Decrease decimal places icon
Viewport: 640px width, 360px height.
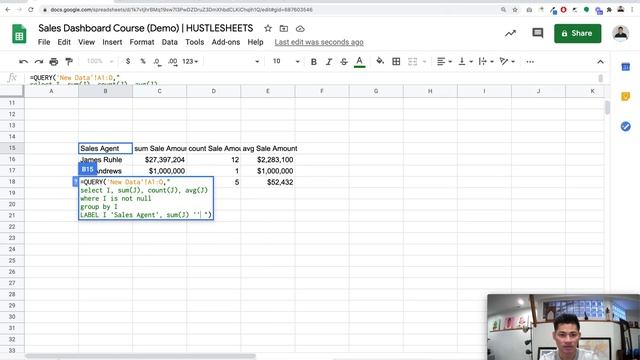[157, 62]
